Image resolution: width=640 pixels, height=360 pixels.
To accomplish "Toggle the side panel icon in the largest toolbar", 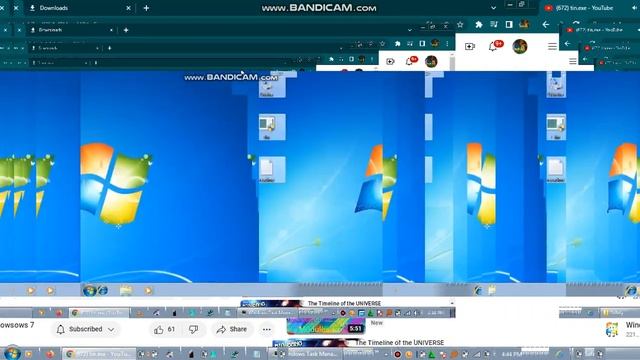I will click(509, 24).
